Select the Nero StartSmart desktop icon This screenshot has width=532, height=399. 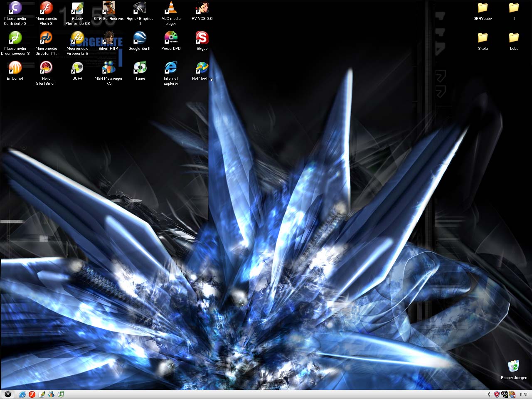(x=46, y=73)
